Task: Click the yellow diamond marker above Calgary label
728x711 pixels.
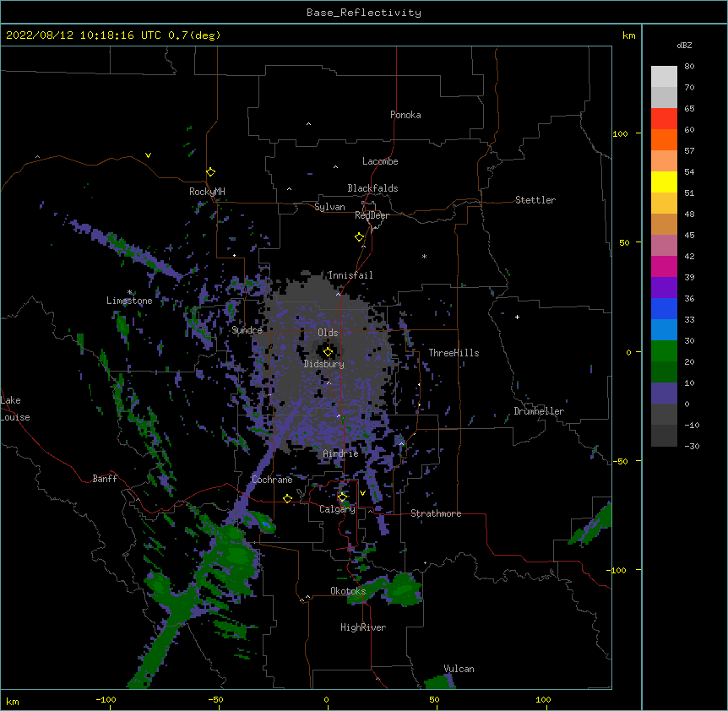Action: 342,497
